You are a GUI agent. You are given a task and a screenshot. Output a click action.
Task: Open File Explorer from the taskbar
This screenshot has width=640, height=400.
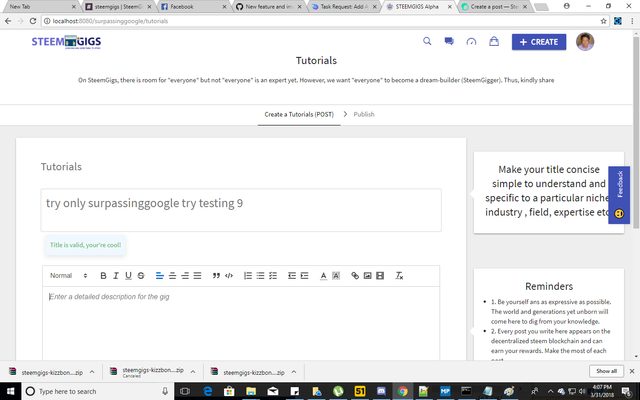click(x=251, y=391)
